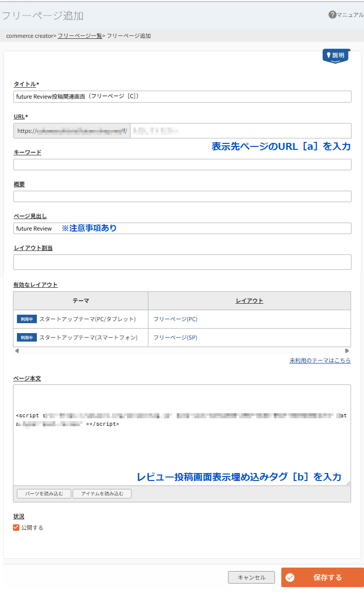Toggle the 公開する checkbox
The height and width of the screenshot is (600, 364).
(x=16, y=527)
